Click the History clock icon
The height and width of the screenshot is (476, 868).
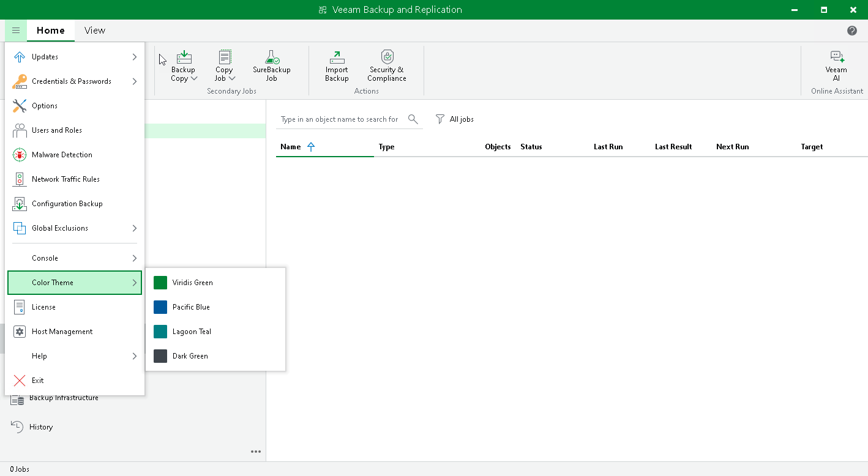pos(17,427)
